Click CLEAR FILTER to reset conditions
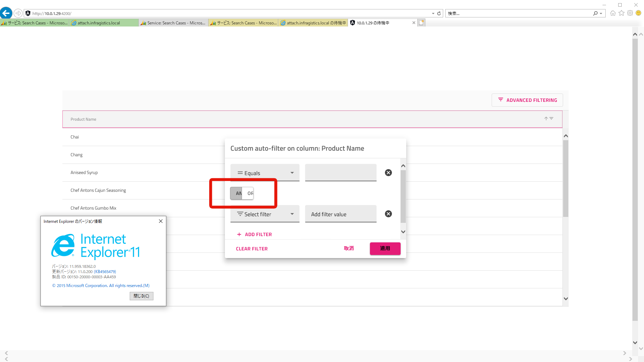The image size is (644, 362). pos(252,248)
